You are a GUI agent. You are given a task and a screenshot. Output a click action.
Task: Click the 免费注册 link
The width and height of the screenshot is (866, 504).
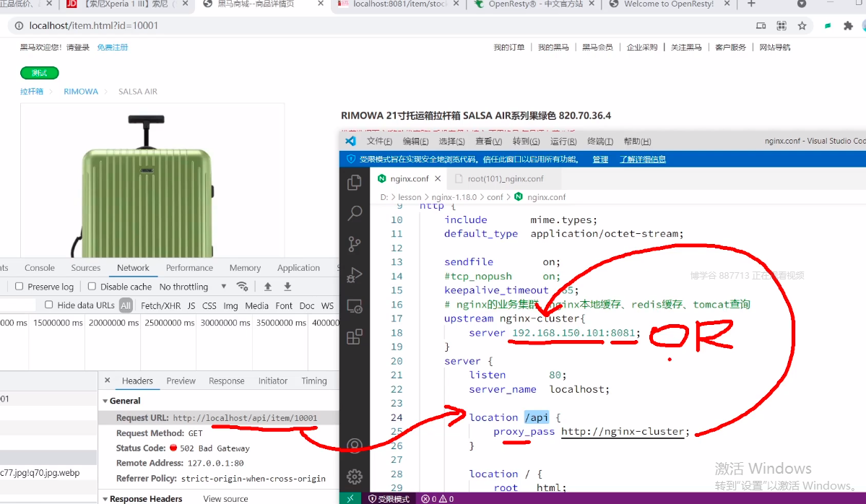pyautogui.click(x=112, y=48)
